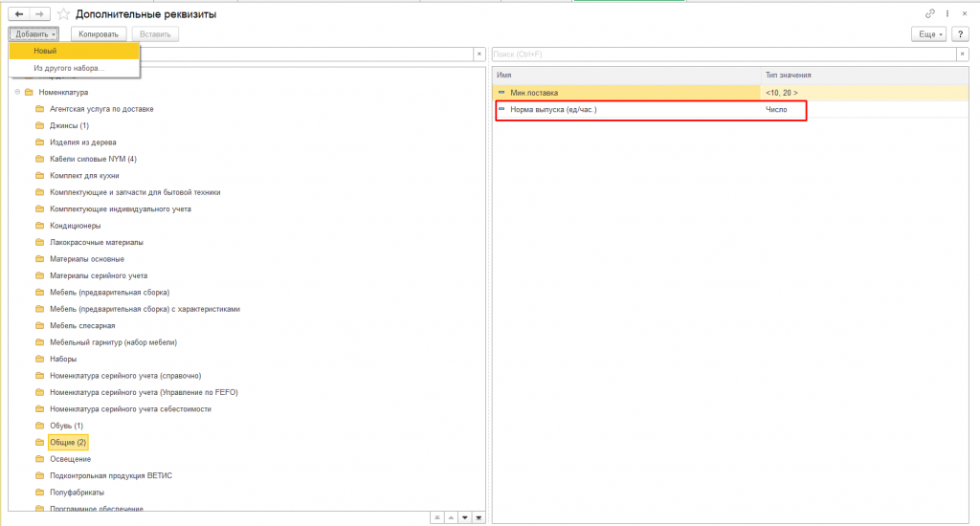The image size is (980, 526).
Task: Move up one in tree list
Action: 451,517
